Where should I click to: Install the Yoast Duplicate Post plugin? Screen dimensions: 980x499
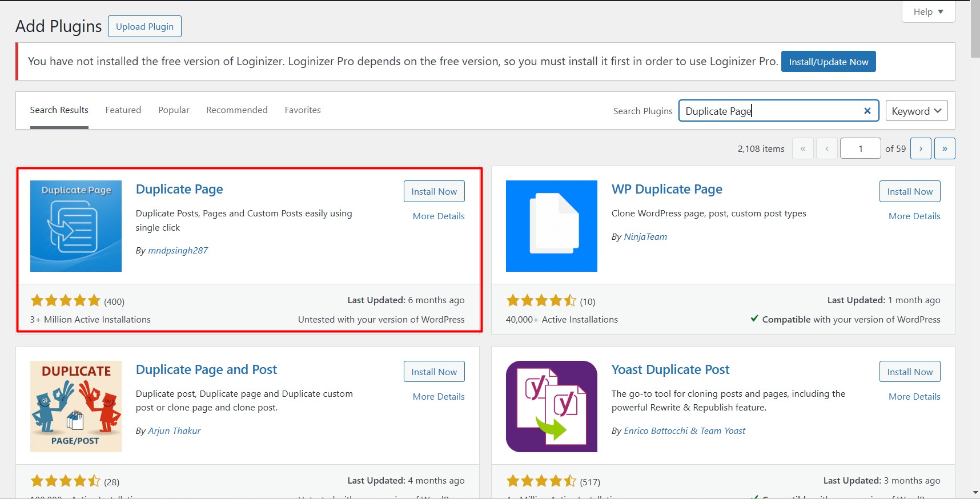point(910,372)
